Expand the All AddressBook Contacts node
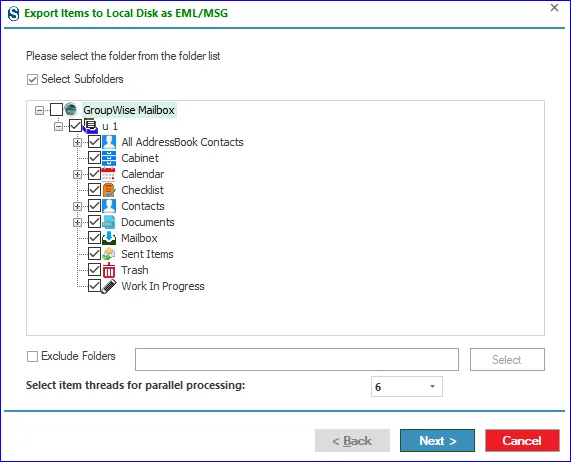 click(77, 143)
